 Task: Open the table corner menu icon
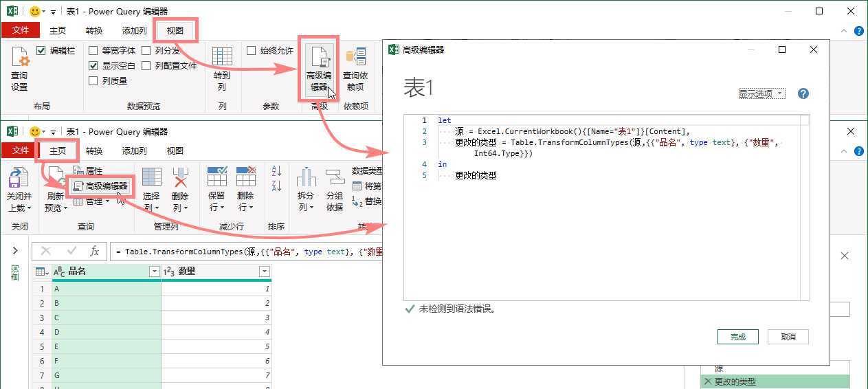42,272
